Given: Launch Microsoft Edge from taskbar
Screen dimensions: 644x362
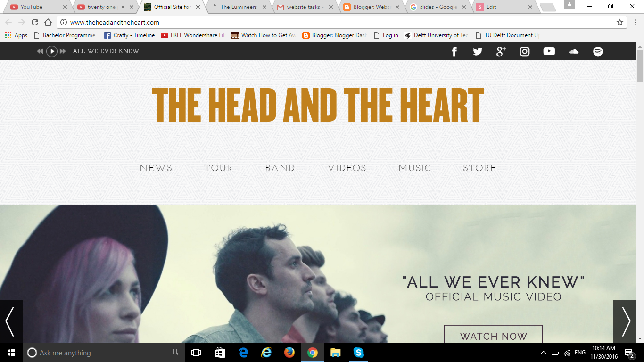Looking at the screenshot, I should 243,353.
